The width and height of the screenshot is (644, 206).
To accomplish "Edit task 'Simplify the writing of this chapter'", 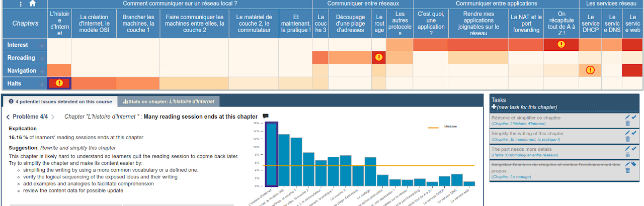I will point(627,133).
